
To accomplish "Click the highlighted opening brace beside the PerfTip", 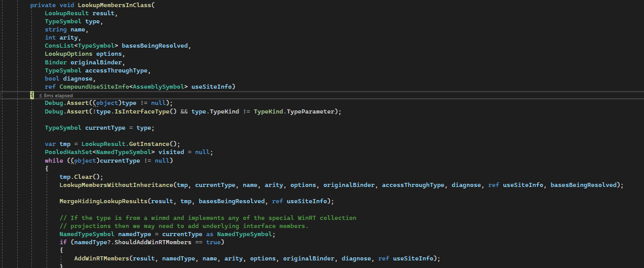I will click(32, 95).
